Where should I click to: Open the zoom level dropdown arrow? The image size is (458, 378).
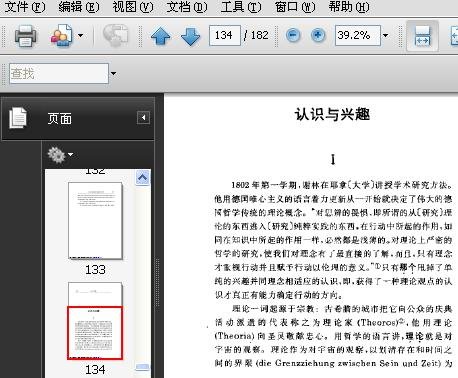tap(385, 35)
